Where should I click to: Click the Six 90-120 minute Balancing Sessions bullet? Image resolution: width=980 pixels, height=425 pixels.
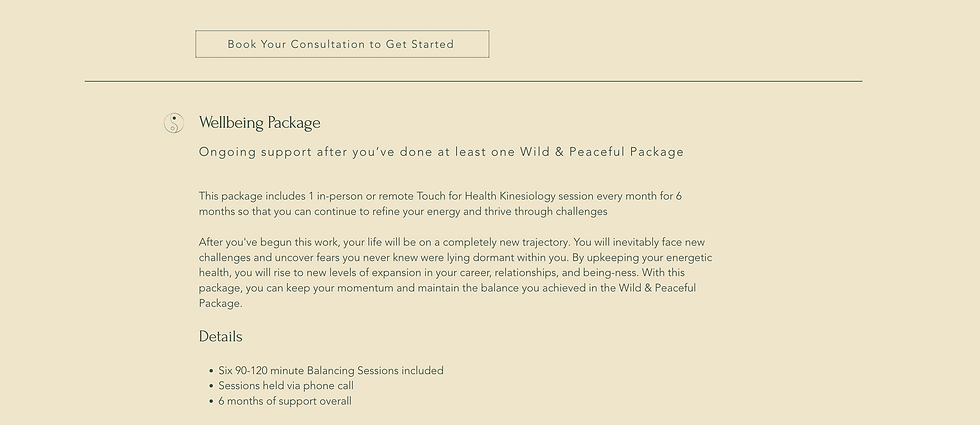point(331,371)
